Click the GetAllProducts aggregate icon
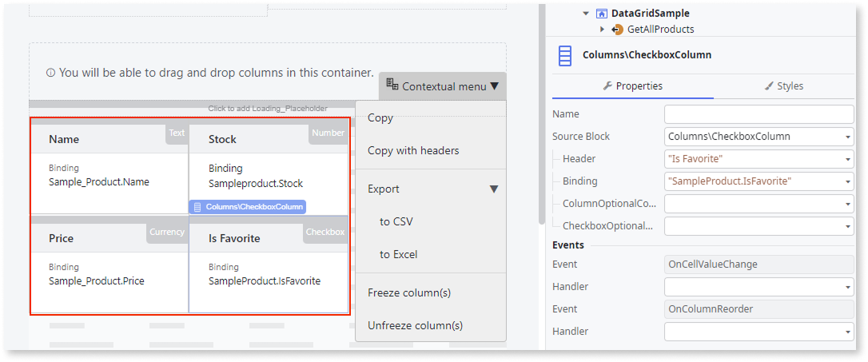This screenshot has height=362, width=868. pos(617,30)
